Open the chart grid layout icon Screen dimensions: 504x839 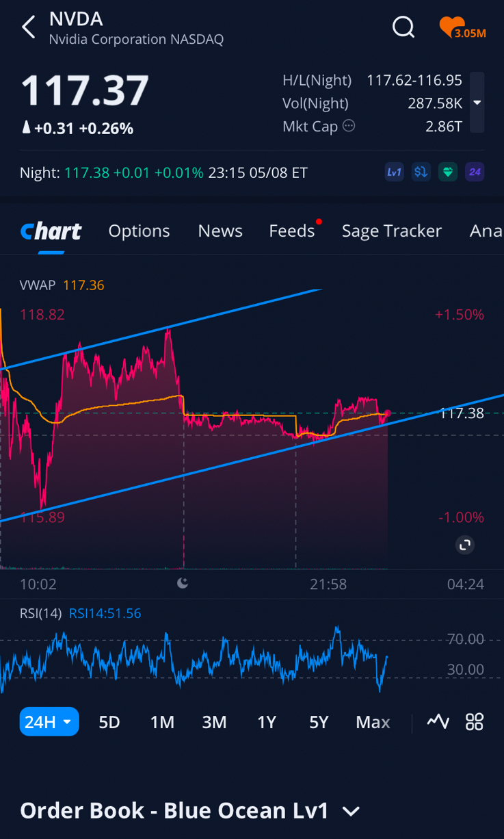pos(475,721)
